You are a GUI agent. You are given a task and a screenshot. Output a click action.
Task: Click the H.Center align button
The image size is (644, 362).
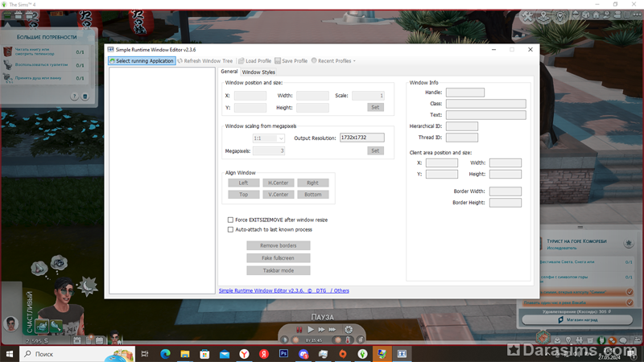[x=278, y=183]
